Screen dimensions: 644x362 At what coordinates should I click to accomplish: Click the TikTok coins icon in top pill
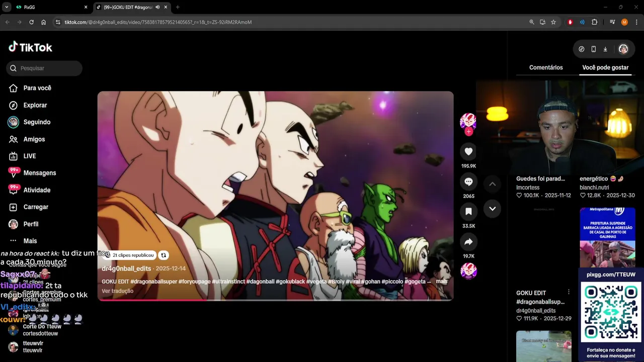tap(582, 49)
